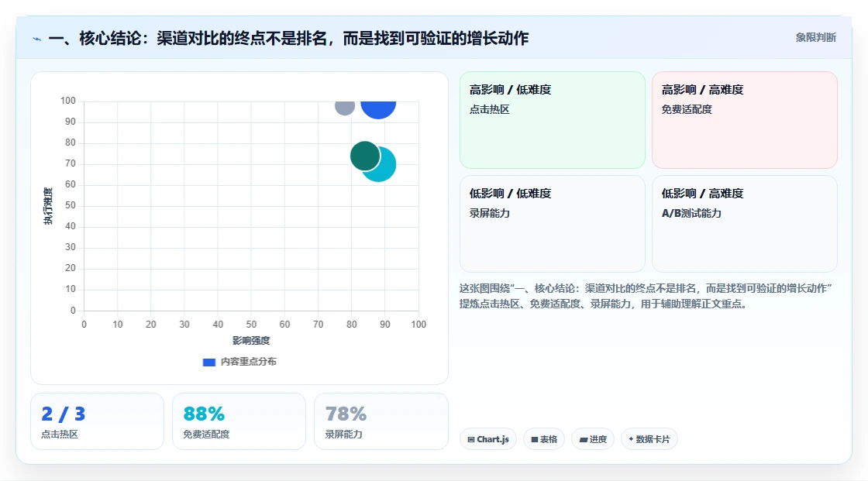Click the 执行难度 y-axis title
The height and width of the screenshot is (481, 868).
pos(48,206)
